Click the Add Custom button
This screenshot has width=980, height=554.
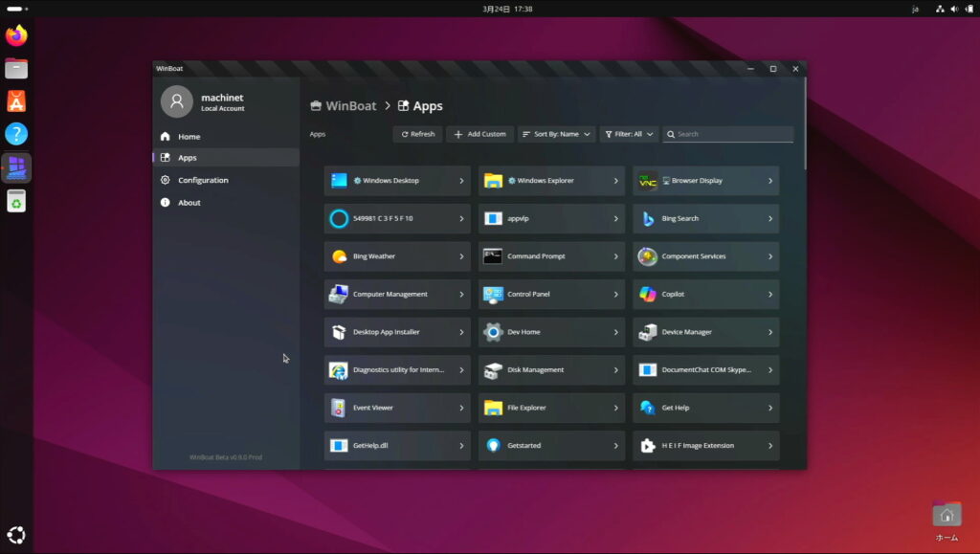click(479, 134)
